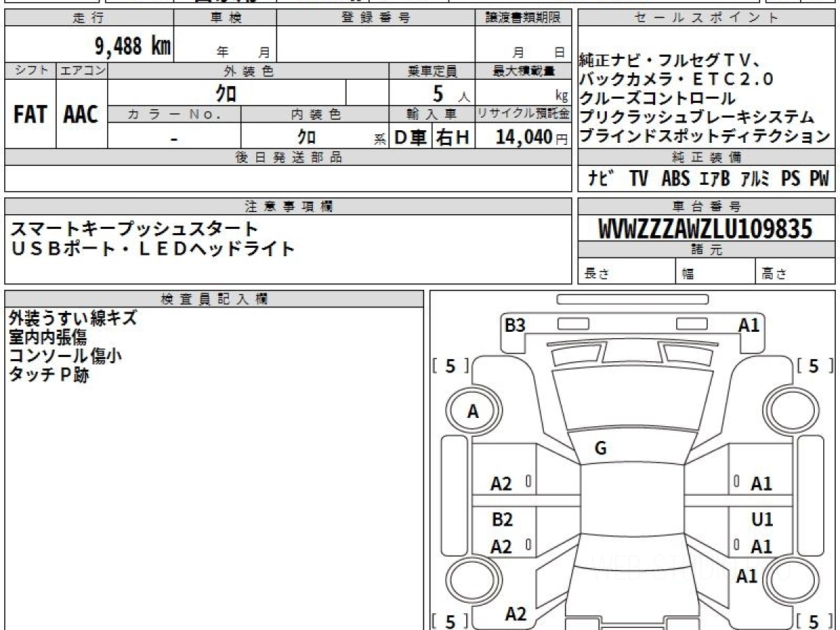Click the 幅 dimension cell
Viewport: 840px width, 630px height.
(715, 272)
